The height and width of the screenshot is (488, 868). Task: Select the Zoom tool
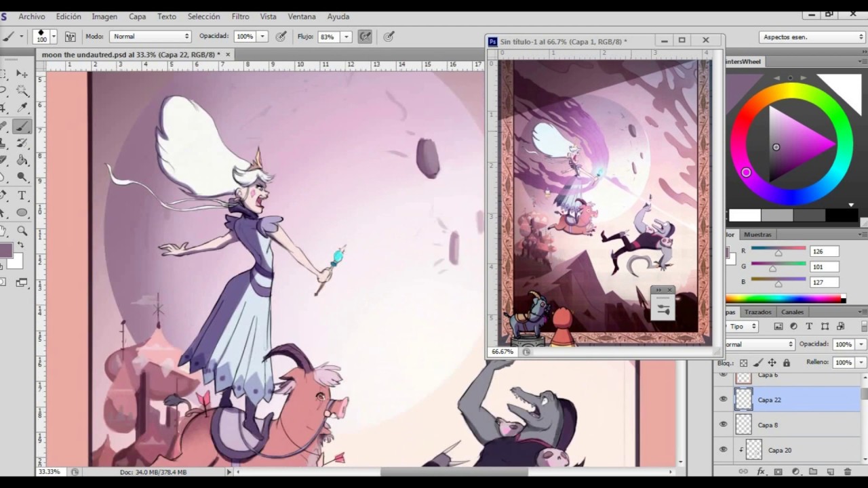22,230
